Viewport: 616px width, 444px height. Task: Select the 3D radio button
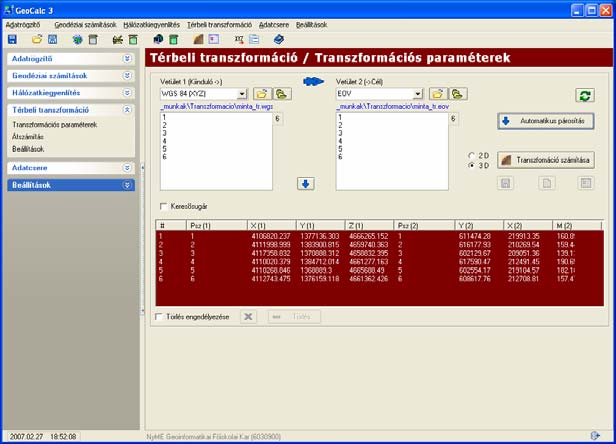pyautogui.click(x=471, y=165)
